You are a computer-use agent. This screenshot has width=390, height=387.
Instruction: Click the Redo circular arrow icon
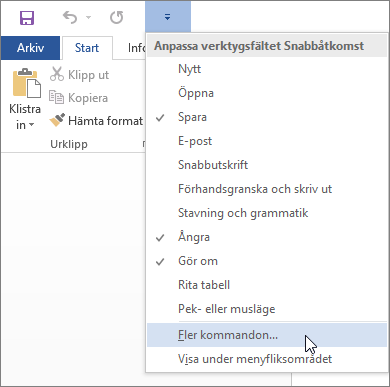tap(117, 17)
